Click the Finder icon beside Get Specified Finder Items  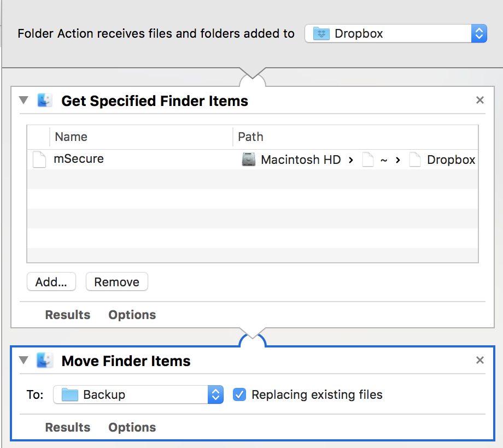coord(45,101)
